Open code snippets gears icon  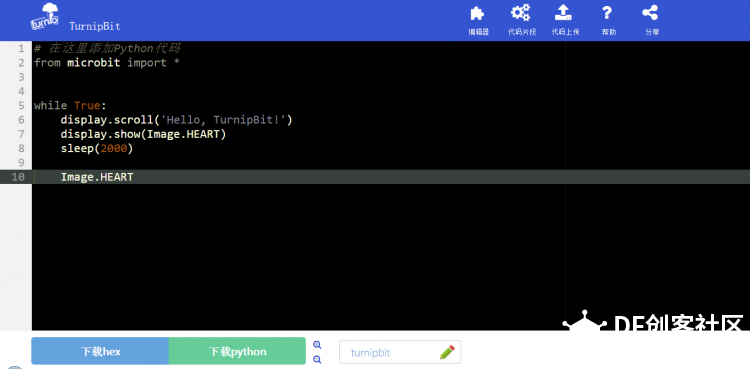pyautogui.click(x=520, y=12)
